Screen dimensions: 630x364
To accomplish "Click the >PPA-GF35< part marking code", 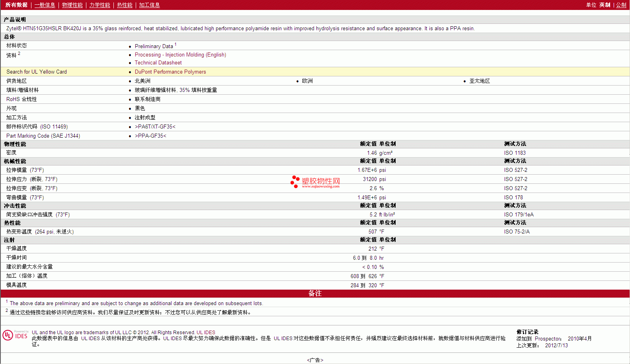I will click(150, 136).
